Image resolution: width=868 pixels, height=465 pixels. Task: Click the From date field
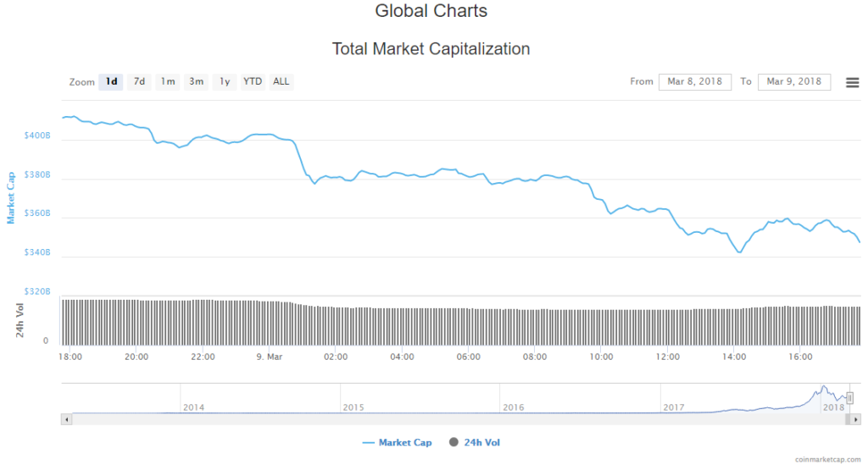click(x=695, y=82)
